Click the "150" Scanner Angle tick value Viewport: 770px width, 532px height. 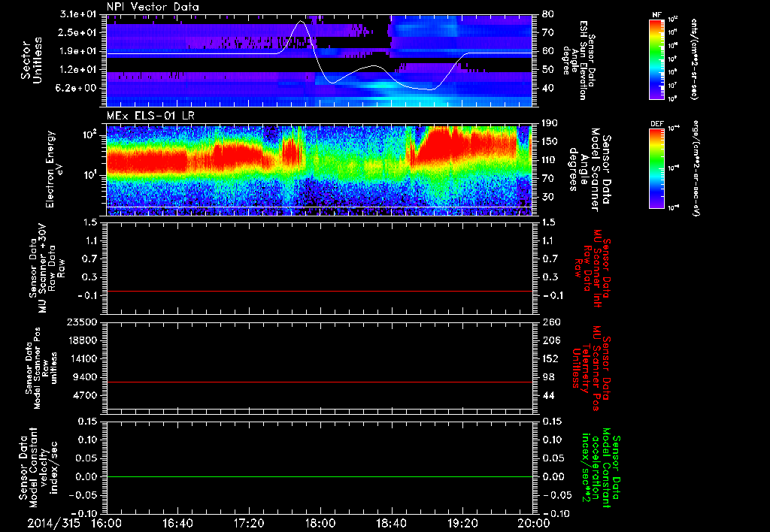[550, 141]
